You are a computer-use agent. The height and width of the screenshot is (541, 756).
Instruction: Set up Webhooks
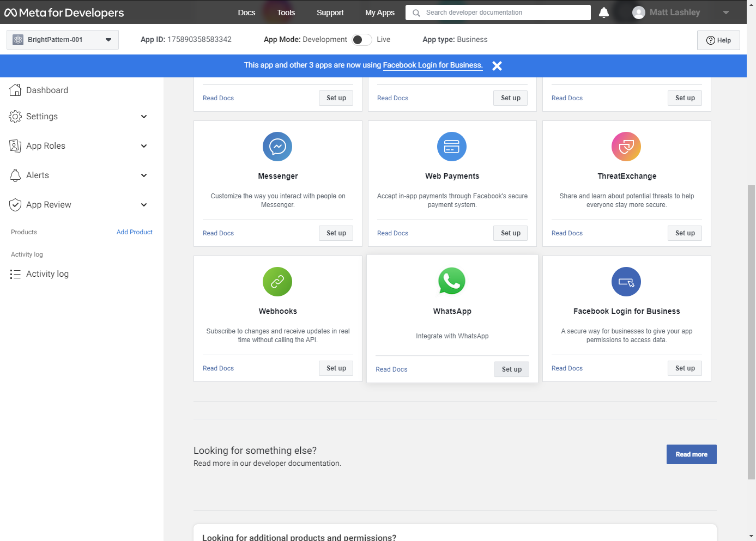pyautogui.click(x=336, y=368)
